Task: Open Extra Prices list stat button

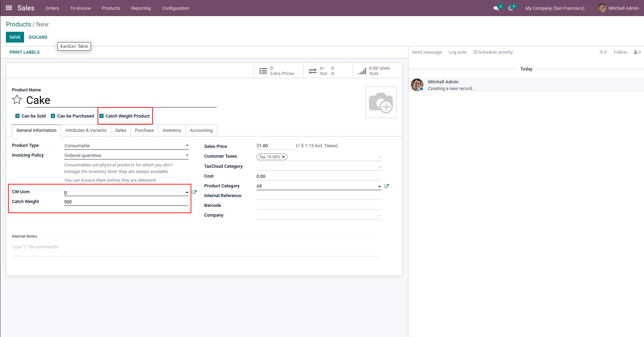Action: pyautogui.click(x=278, y=71)
